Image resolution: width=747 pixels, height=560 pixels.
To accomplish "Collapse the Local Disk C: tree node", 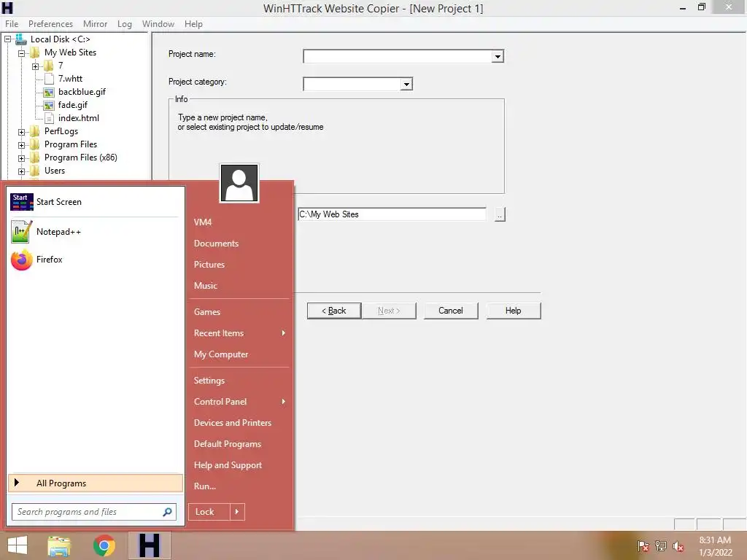I will click(7, 39).
